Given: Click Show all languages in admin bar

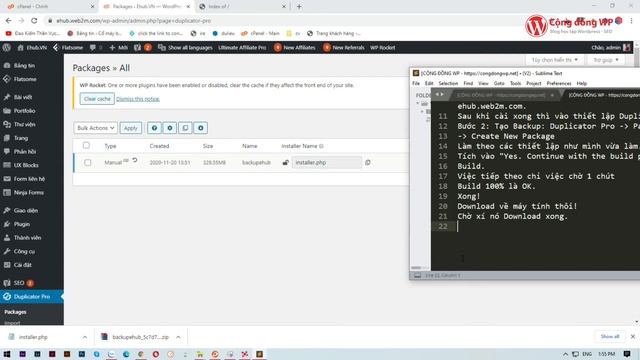Looking at the screenshot, I should click(x=186, y=48).
